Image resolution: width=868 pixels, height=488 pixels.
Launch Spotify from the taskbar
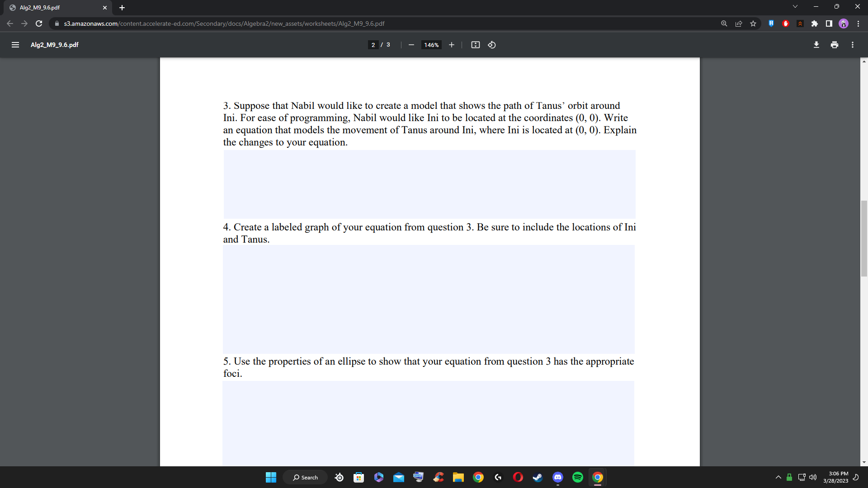[x=577, y=477]
